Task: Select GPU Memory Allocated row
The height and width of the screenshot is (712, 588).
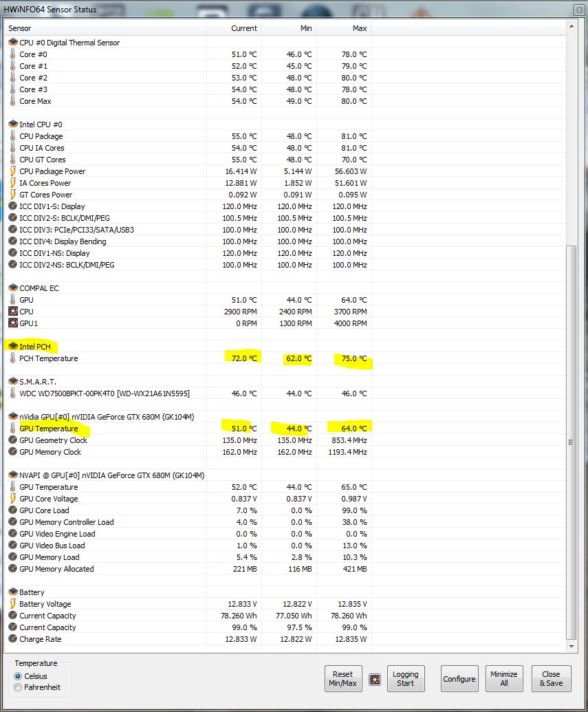Action: pyautogui.click(x=188, y=568)
